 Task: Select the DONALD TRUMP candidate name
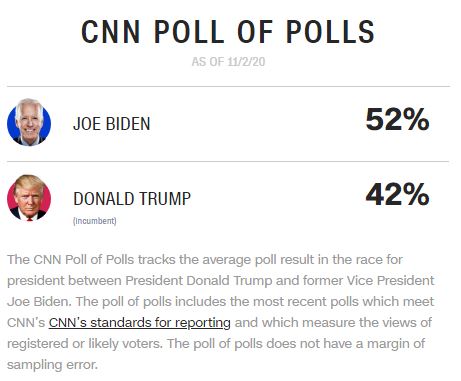pyautogui.click(x=132, y=199)
